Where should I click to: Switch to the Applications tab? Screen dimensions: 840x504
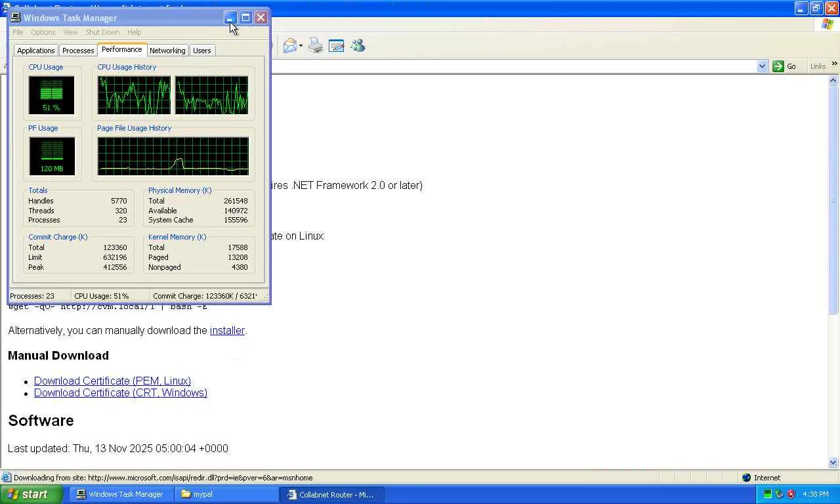[36, 51]
